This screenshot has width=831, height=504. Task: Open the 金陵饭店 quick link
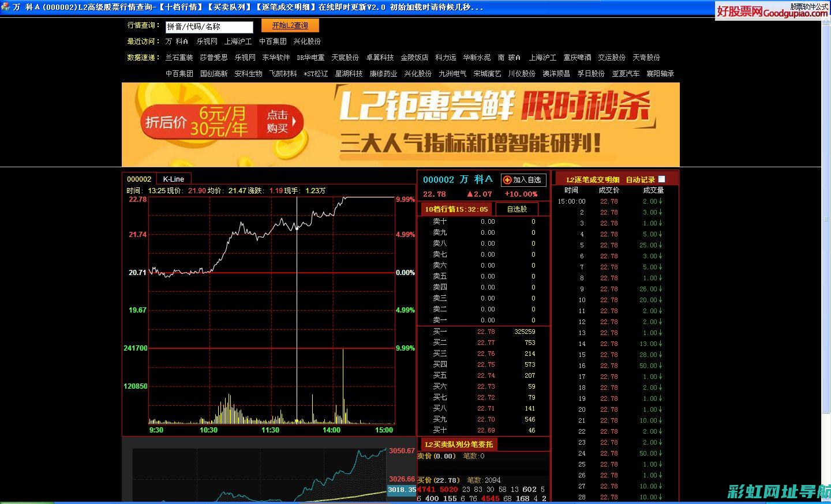(414, 58)
